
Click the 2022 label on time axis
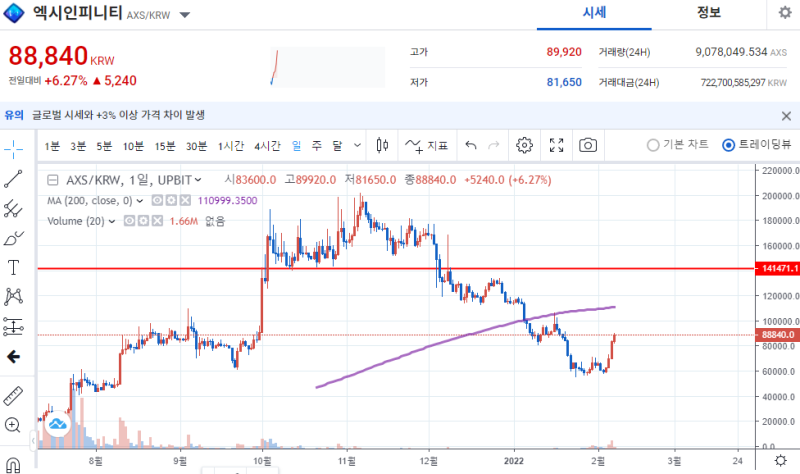coord(514,461)
